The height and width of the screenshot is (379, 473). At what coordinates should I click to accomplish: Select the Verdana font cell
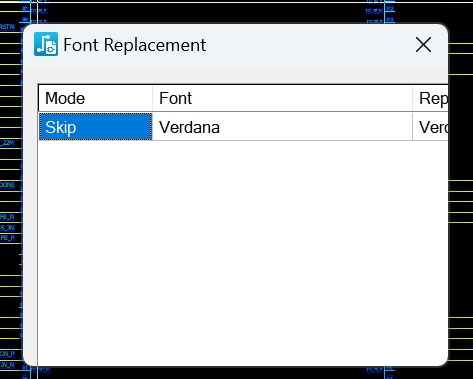click(x=282, y=127)
